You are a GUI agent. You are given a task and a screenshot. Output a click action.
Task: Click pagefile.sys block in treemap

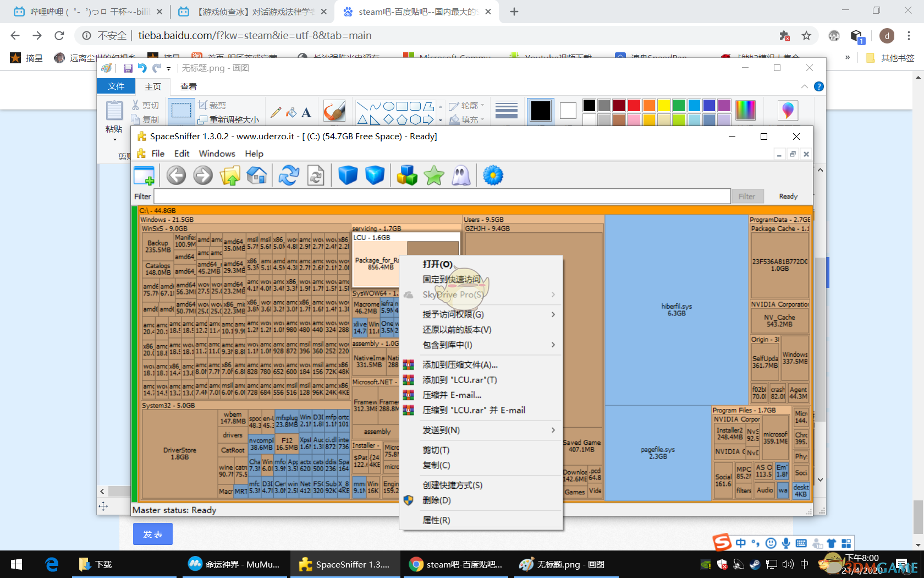(658, 452)
